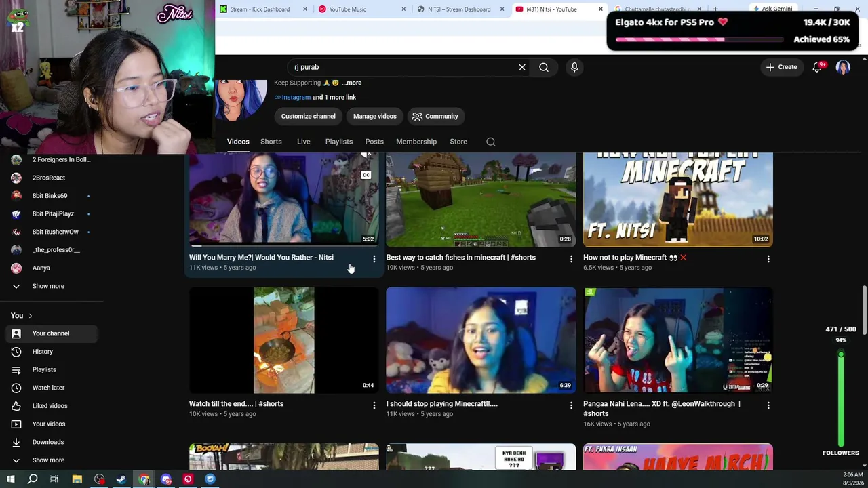
Task: Expand channel description with ...more
Action: 352,83
